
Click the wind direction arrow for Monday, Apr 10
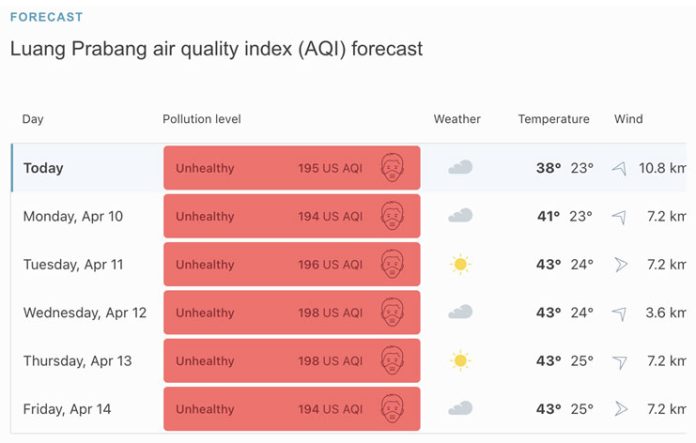[620, 217]
